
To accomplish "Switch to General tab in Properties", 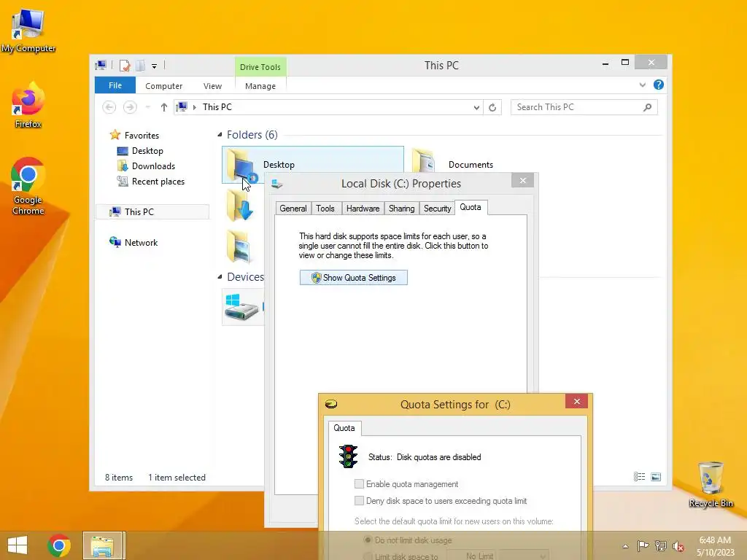I will (293, 209).
